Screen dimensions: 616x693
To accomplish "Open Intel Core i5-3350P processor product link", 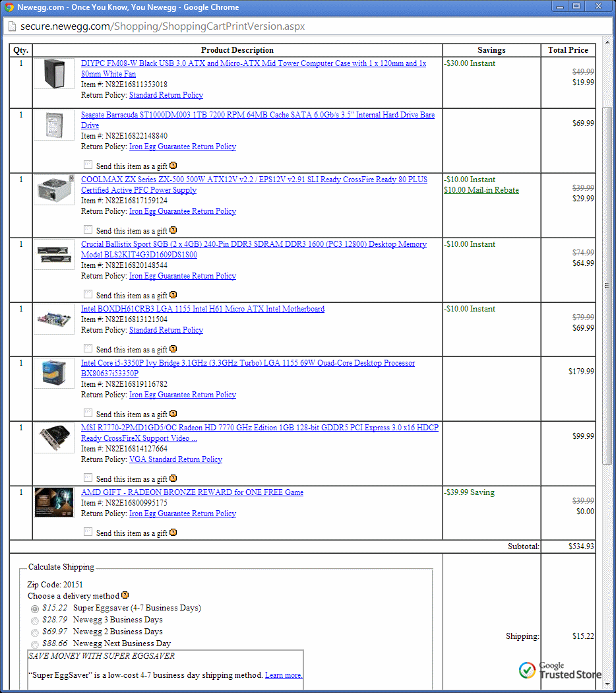I will click(248, 368).
